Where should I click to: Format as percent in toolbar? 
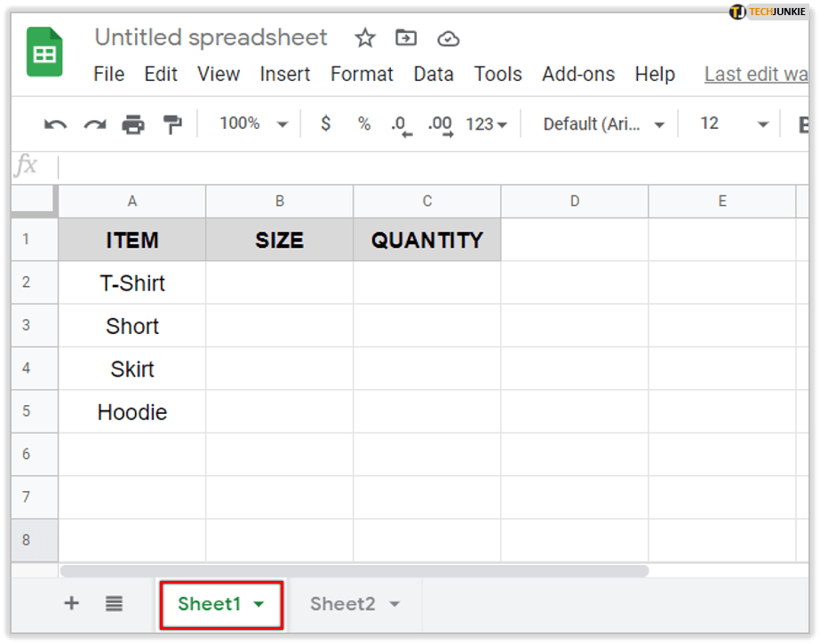pos(364,124)
